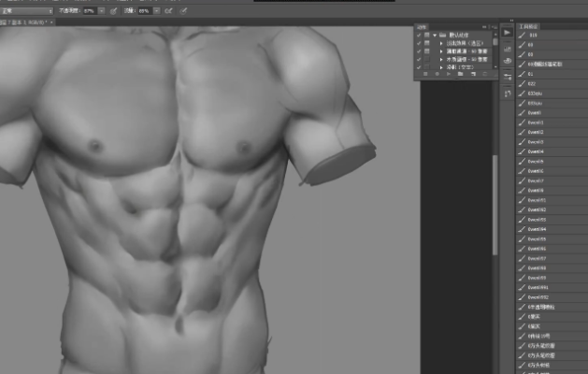Select tool preset 0venli991
Image resolution: width=588 pixels, height=374 pixels.
click(552, 287)
